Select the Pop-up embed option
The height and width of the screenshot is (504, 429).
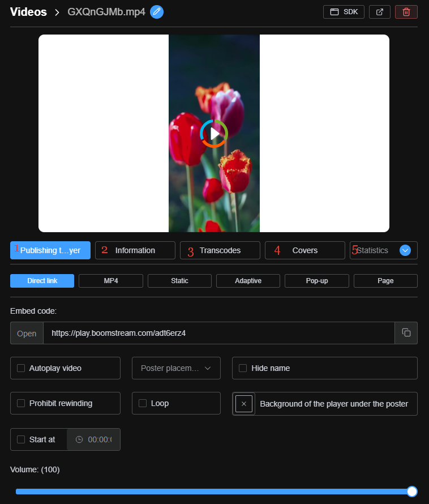(317, 281)
